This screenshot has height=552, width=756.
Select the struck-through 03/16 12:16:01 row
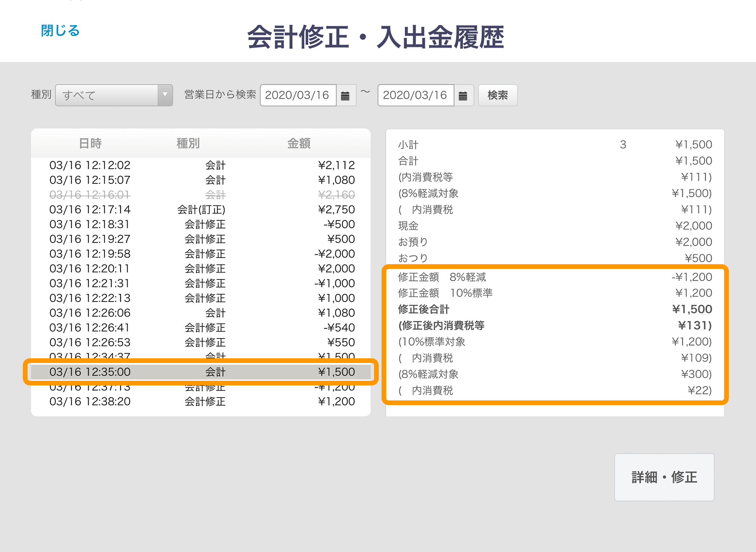tap(201, 194)
